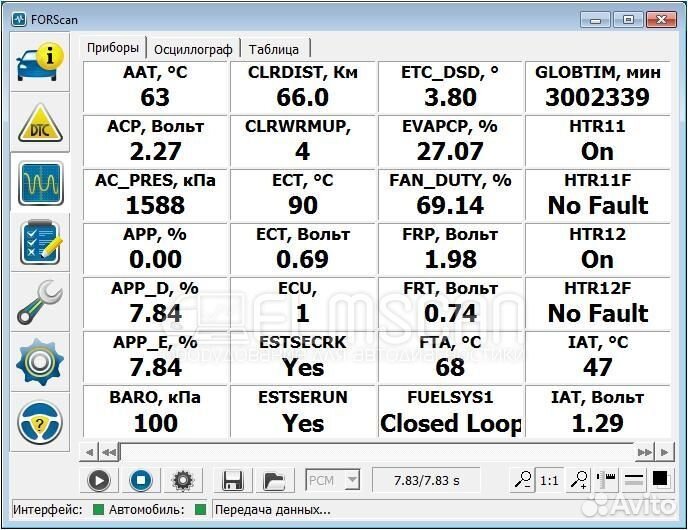Select the ECT Вольт gauge cell
688x530 pixels.
click(x=303, y=249)
